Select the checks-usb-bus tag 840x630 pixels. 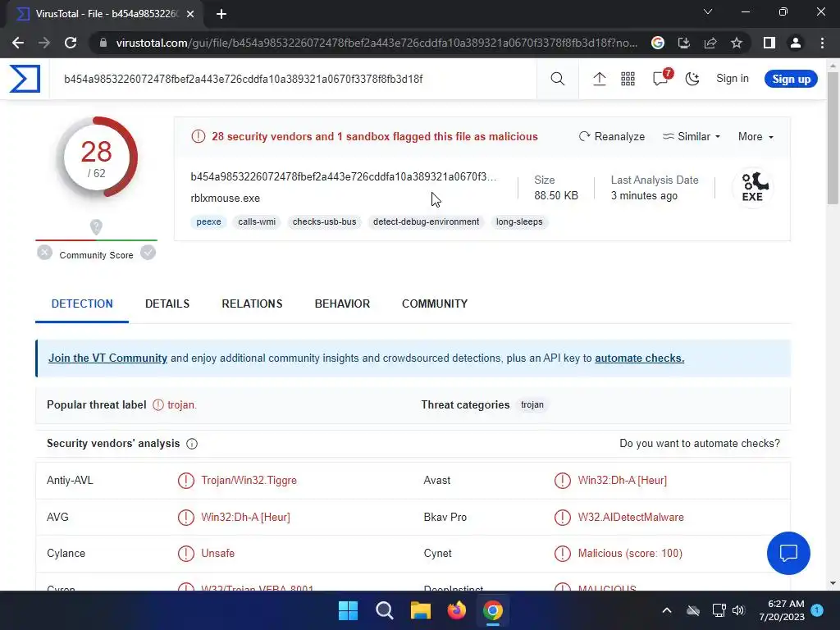[x=324, y=221]
